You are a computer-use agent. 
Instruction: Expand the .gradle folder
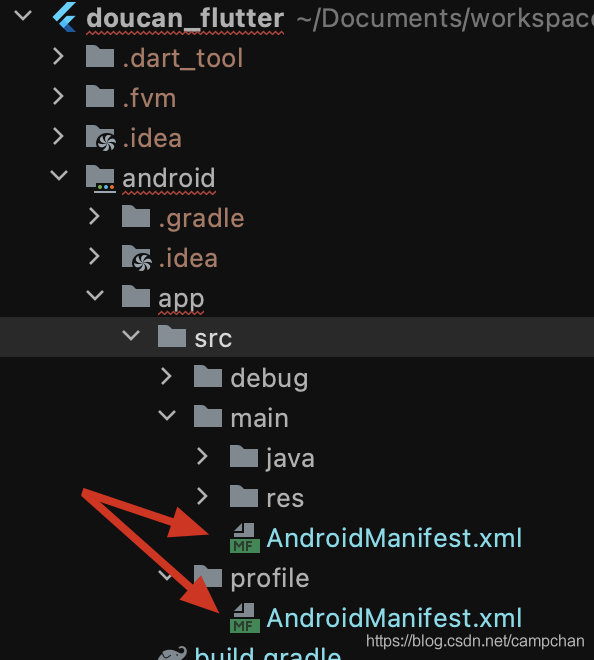click(95, 217)
